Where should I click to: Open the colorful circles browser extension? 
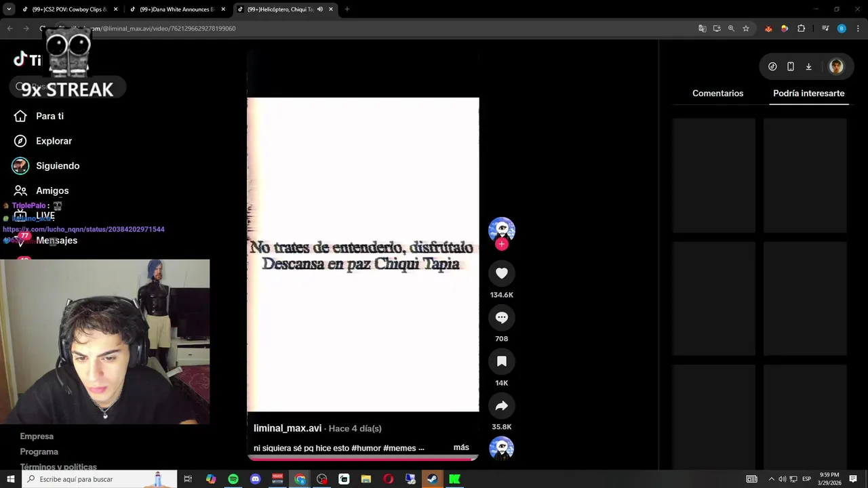[785, 28]
